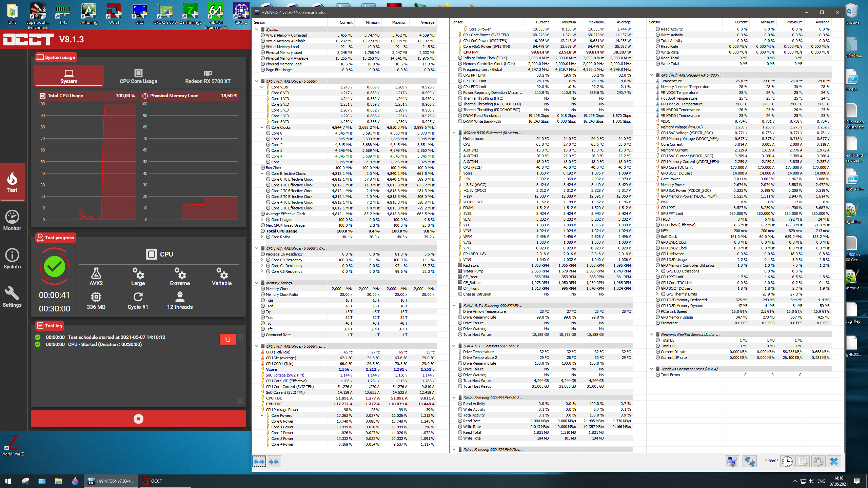The image size is (868, 488).
Task: Expand the Core Usages row
Action: pyautogui.click(x=262, y=220)
